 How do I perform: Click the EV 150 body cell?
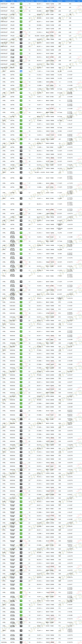[x=60, y=71]
